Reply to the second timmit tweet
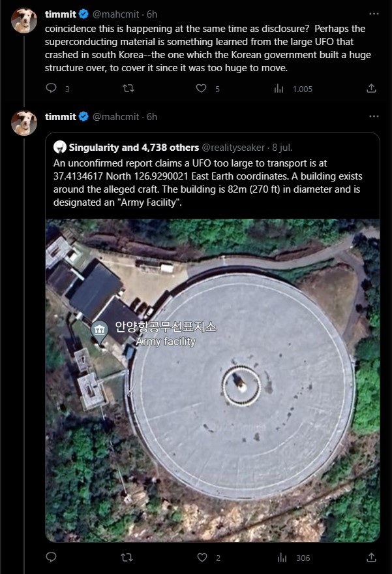Screen dimensions: 392x574 52,558
